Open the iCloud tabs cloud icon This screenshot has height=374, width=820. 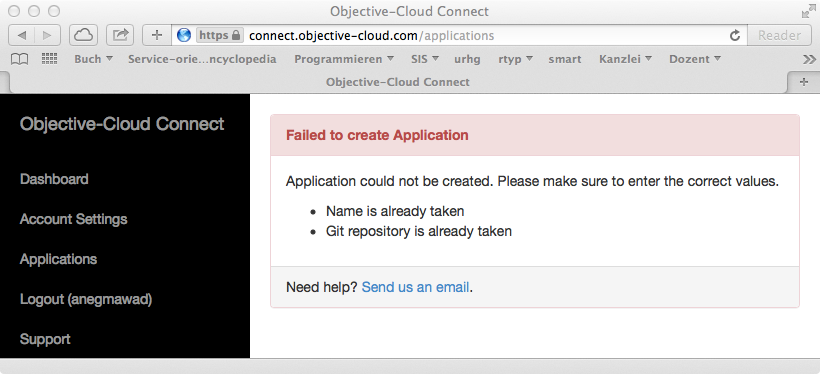pyautogui.click(x=83, y=35)
